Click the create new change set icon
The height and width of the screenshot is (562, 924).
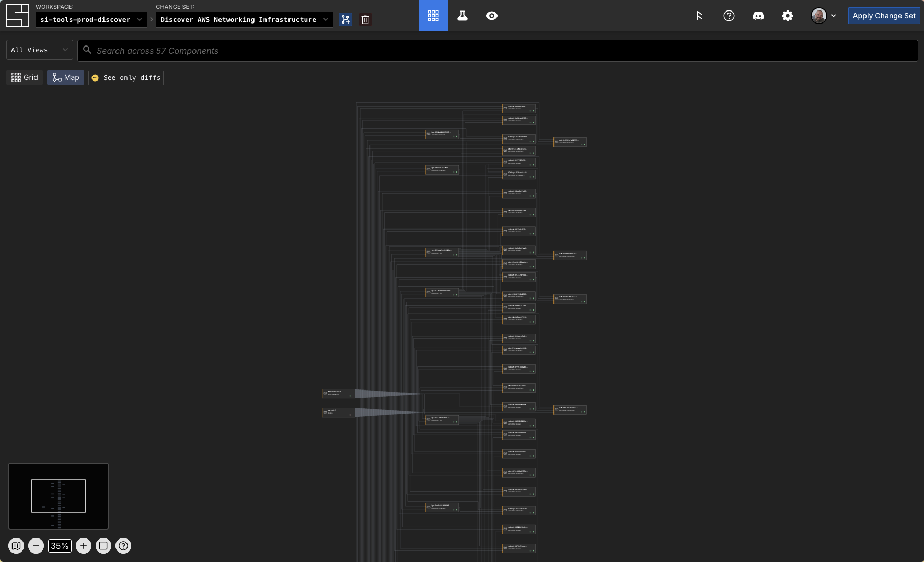(345, 20)
